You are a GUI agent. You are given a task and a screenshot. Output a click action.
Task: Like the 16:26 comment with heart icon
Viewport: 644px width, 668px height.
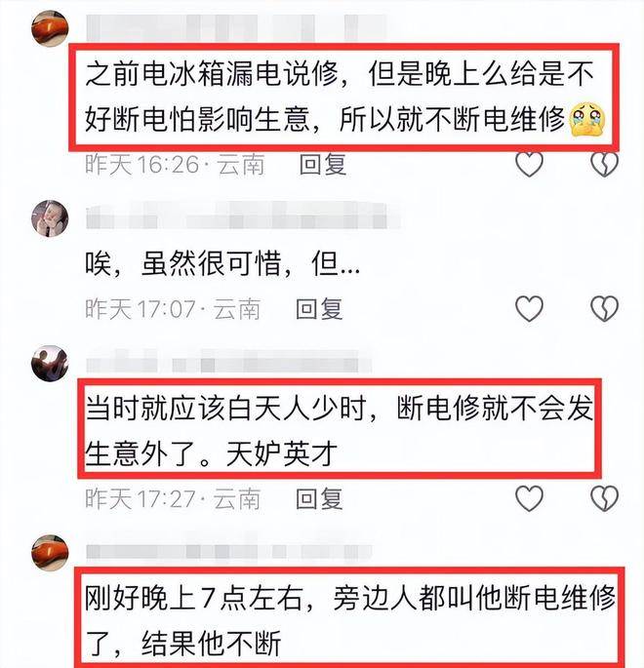(x=529, y=164)
